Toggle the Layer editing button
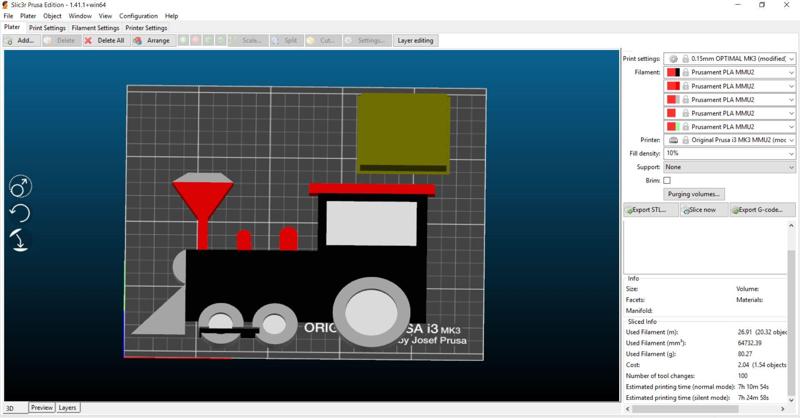 click(415, 40)
